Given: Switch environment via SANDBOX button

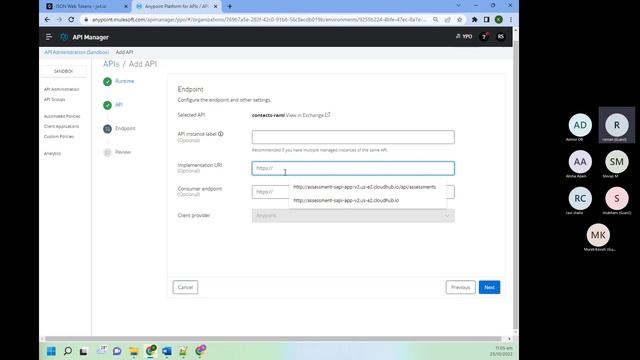Looking at the screenshot, I should [63, 71].
